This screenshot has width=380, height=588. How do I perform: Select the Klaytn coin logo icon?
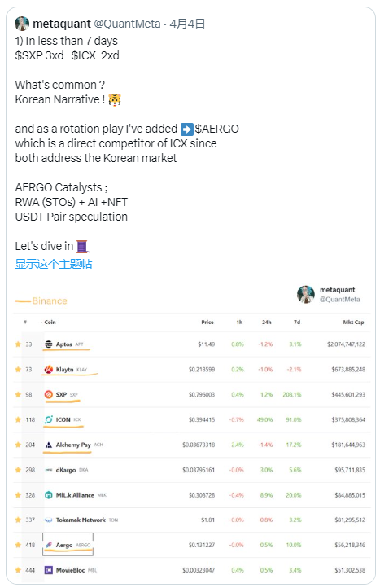[x=48, y=370]
